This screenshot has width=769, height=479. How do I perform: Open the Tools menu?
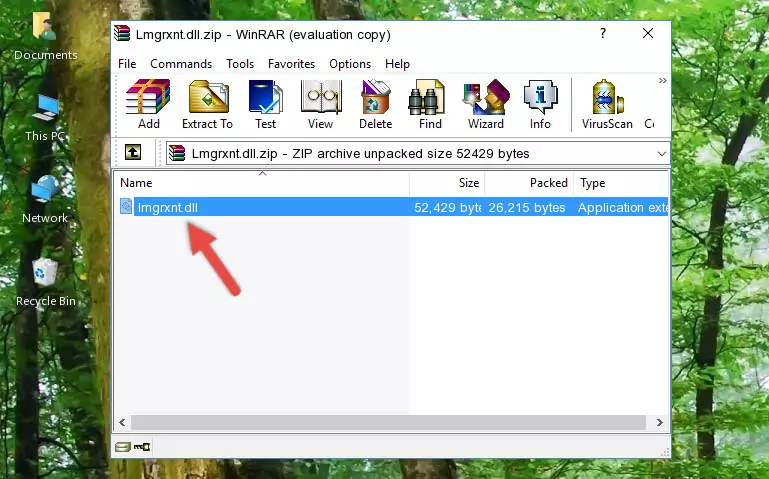point(240,64)
